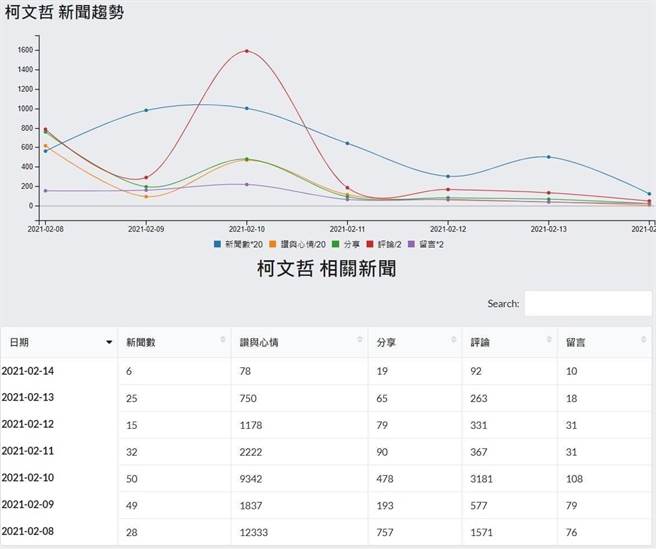The image size is (656, 550).
Task: Sort by 新聞數 column sort icon
Action: click(223, 339)
